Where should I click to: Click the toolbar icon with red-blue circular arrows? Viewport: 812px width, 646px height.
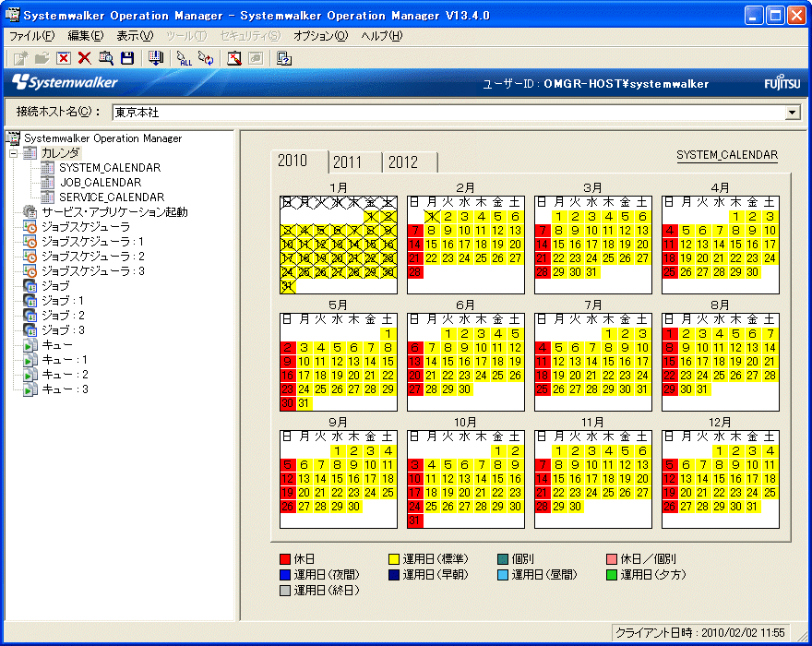click(206, 58)
